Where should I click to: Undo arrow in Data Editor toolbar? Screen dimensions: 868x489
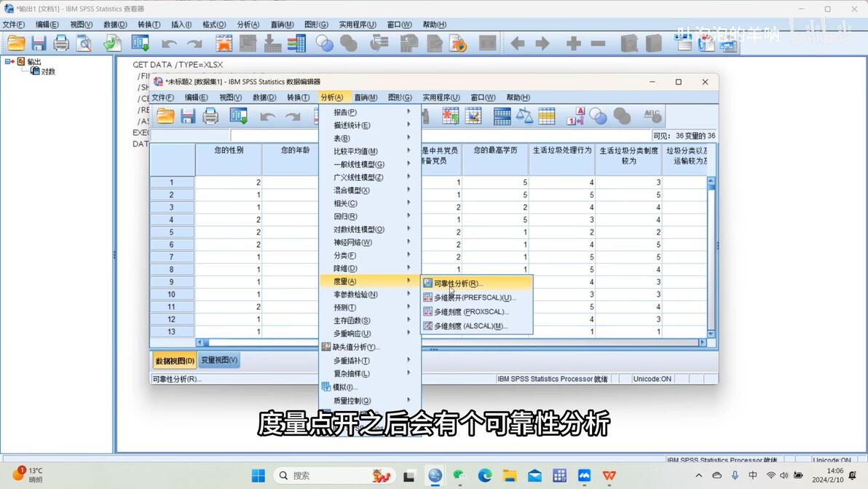[x=268, y=117]
